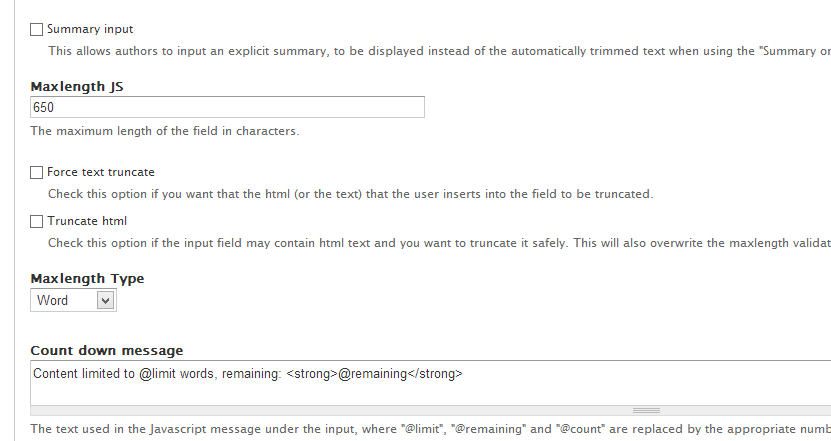This screenshot has height=441, width=831.
Task: Click the Force text truncate description
Action: [x=350, y=194]
